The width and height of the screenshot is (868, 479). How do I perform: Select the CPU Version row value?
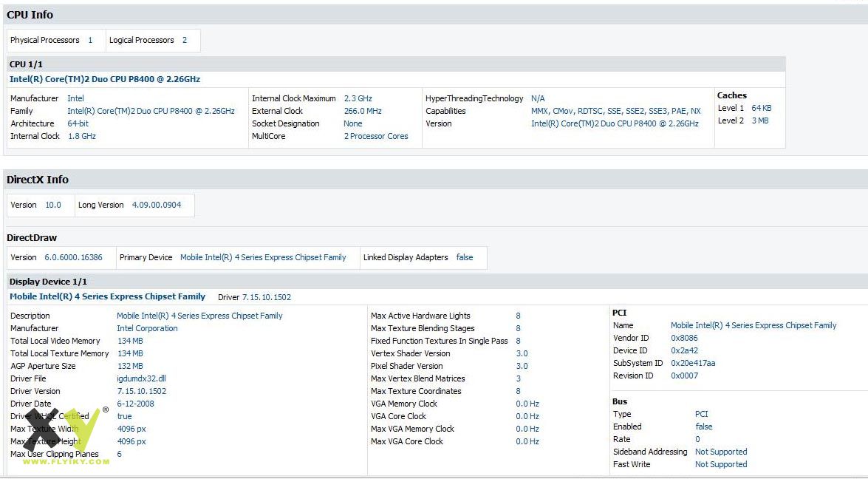(x=615, y=123)
